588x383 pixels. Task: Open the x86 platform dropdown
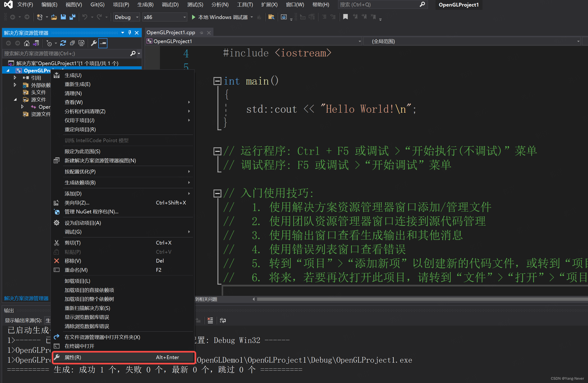(184, 17)
